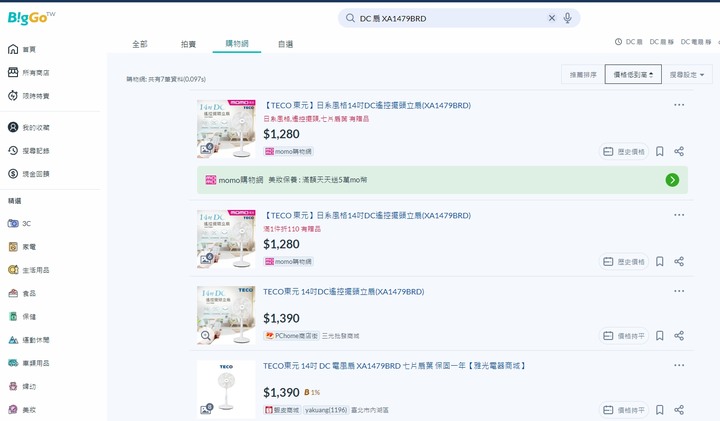
Task: Browse the 3C category
Action: pos(19,224)
